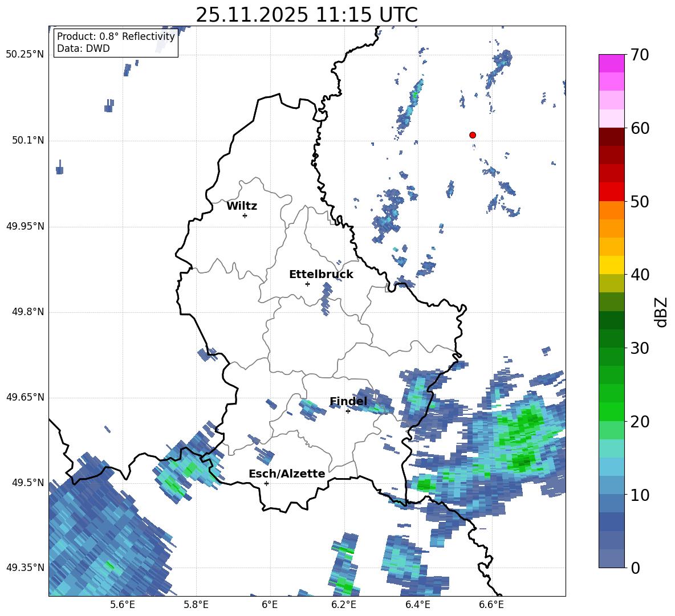Screen dimensions: 675x616
Task: Click the 49.95°N latitude label
Action: point(25,226)
